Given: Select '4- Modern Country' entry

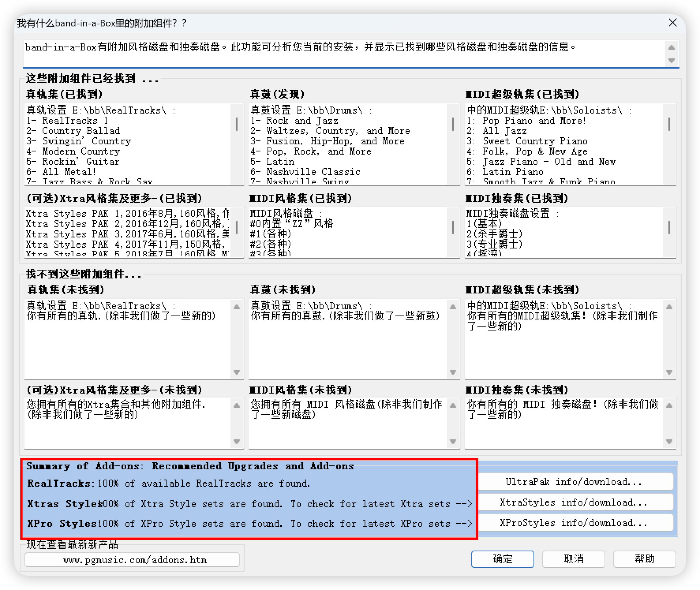Looking at the screenshot, I should (x=73, y=151).
